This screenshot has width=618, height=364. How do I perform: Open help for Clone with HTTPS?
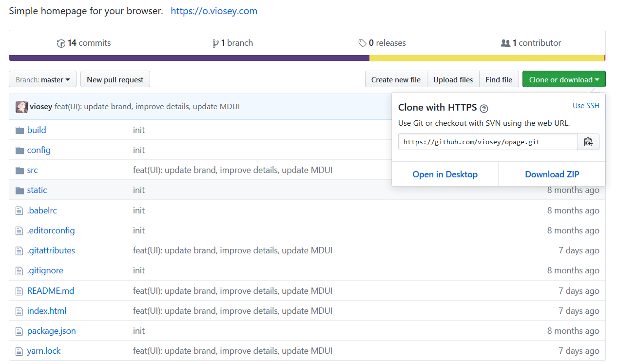click(484, 108)
